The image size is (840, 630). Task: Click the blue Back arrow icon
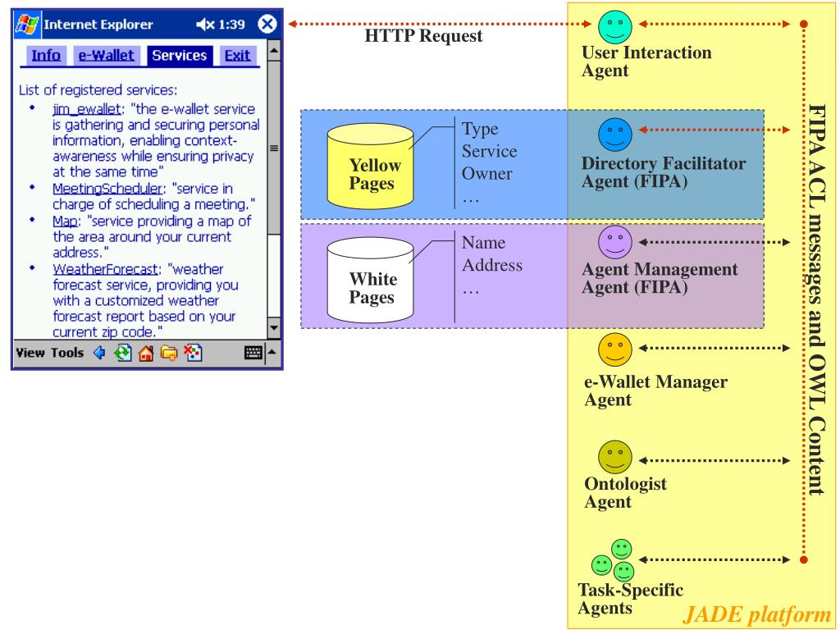[99, 353]
